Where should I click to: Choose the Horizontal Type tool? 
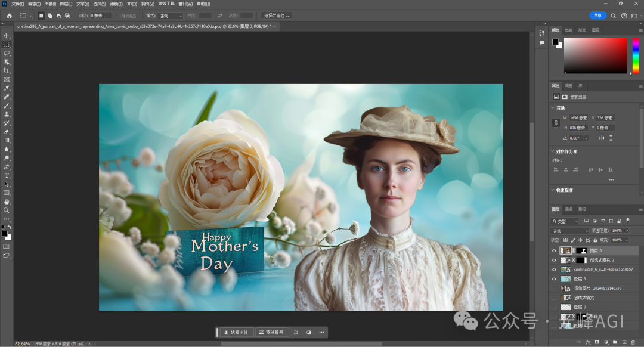click(x=7, y=175)
